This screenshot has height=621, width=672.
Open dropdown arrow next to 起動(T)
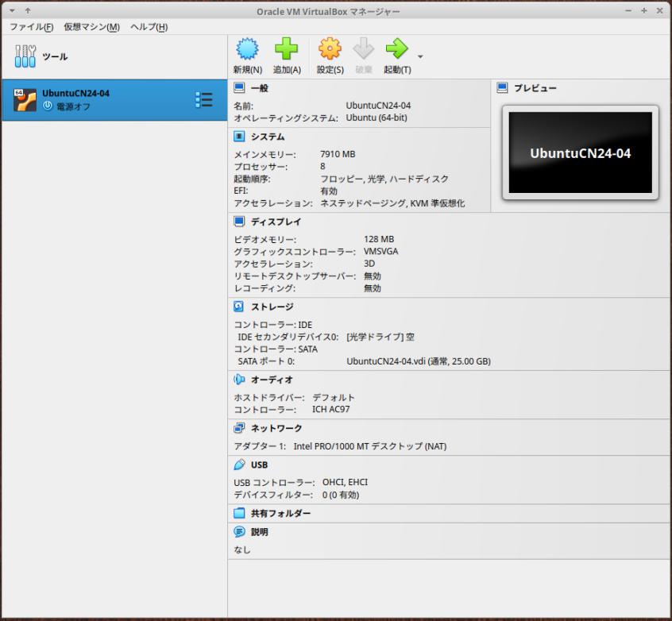[x=420, y=56]
